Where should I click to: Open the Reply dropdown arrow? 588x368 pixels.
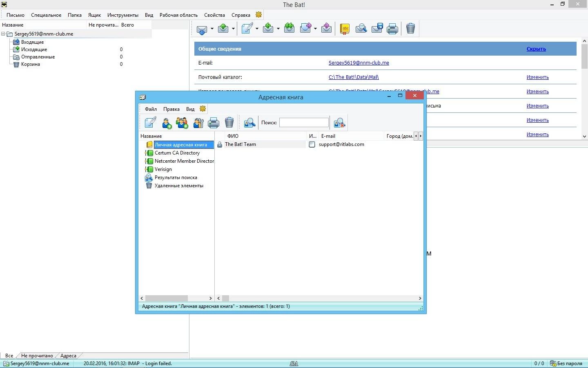pos(278,29)
